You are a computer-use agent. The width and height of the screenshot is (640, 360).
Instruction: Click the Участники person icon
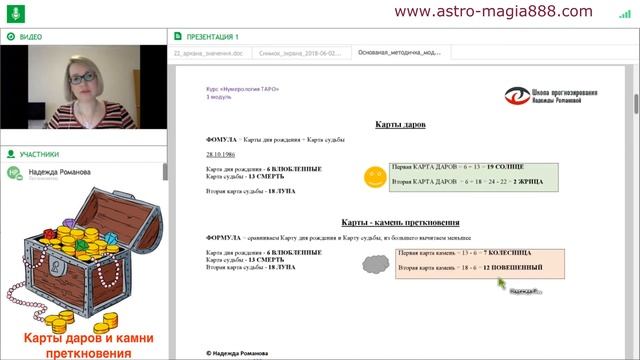11,154
